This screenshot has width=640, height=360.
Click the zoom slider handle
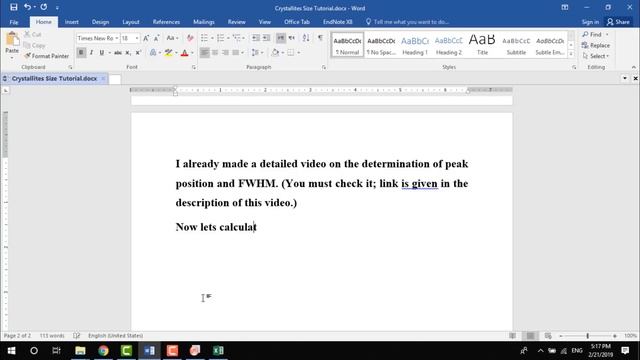588,336
